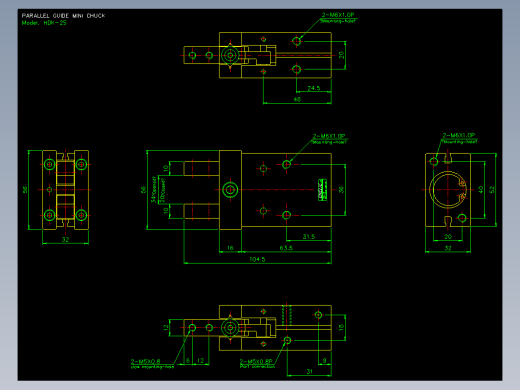Select the 52 dimension value
Viewport: 520px width, 390px height.
[x=492, y=189]
